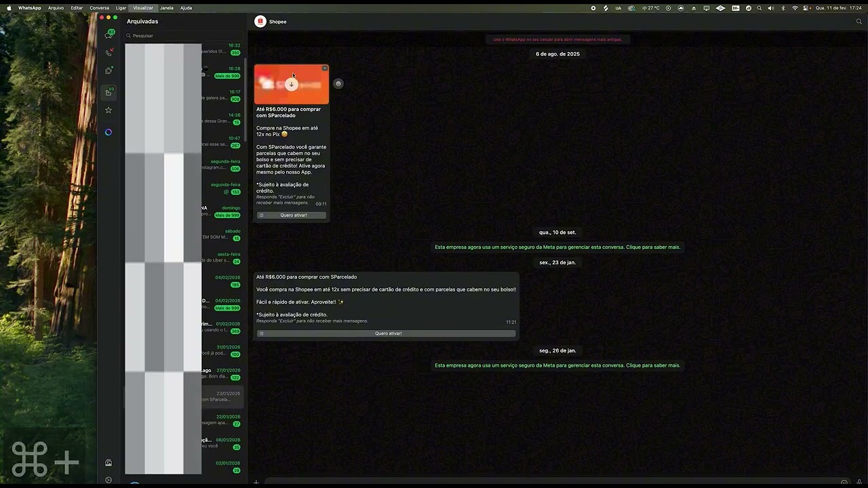Click Quero ativar! under the 11:21 message
The height and width of the screenshot is (488, 868).
[x=387, y=333]
